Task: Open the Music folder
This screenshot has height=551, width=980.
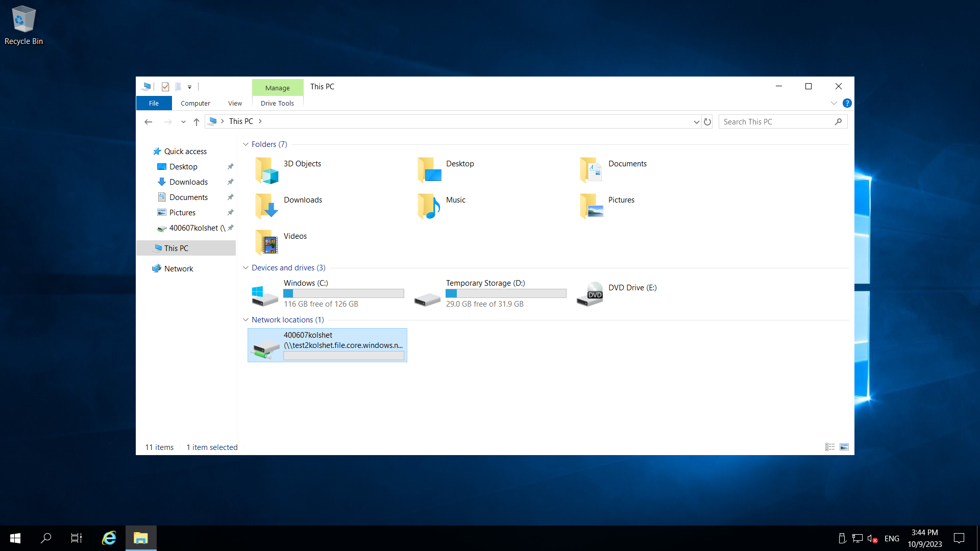Action: tap(455, 199)
